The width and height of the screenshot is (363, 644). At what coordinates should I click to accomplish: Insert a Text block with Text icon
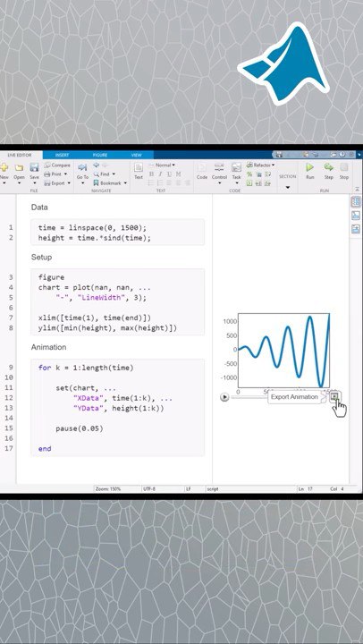(139, 167)
